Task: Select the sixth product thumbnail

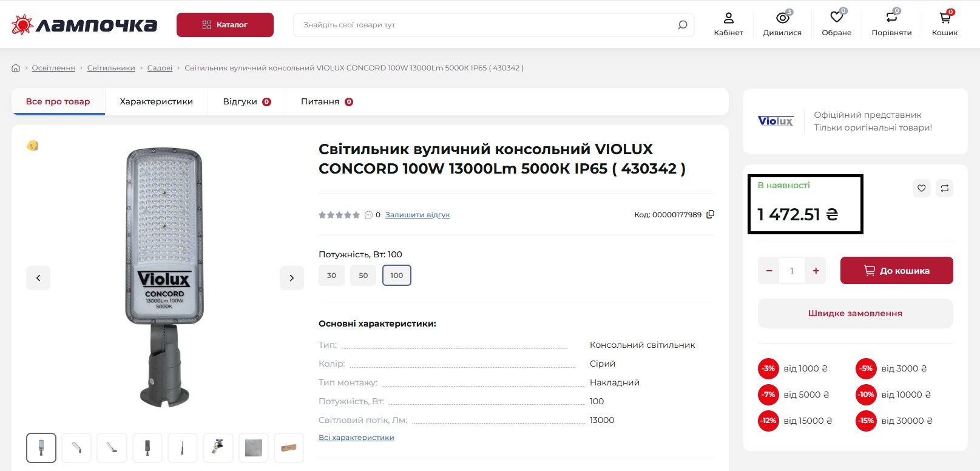Action: 218,448
